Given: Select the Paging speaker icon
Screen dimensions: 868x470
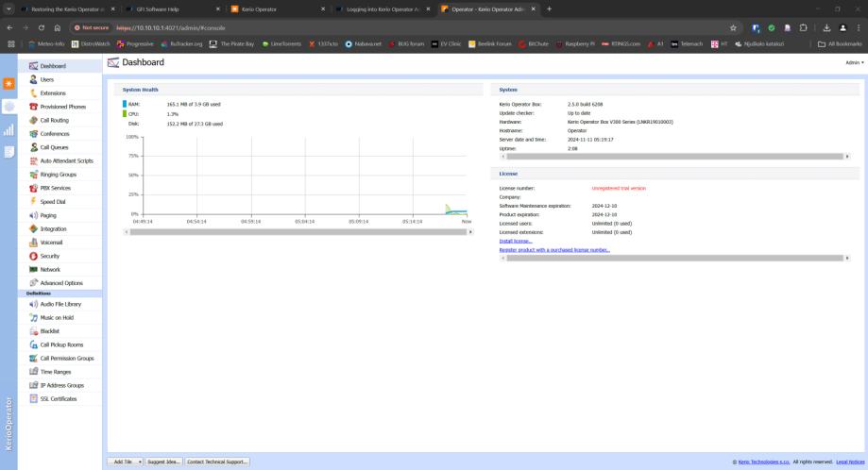Looking at the screenshot, I should point(33,215).
